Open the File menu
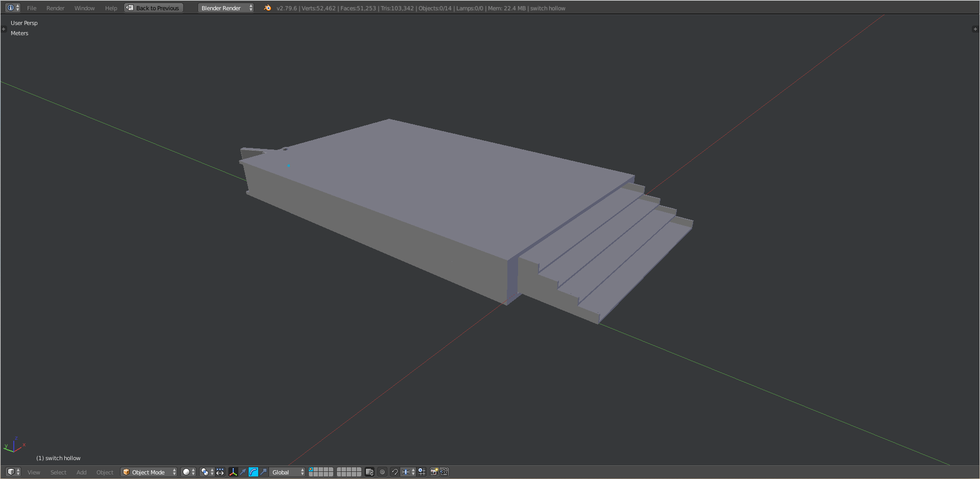Image resolution: width=980 pixels, height=479 pixels. [x=32, y=8]
